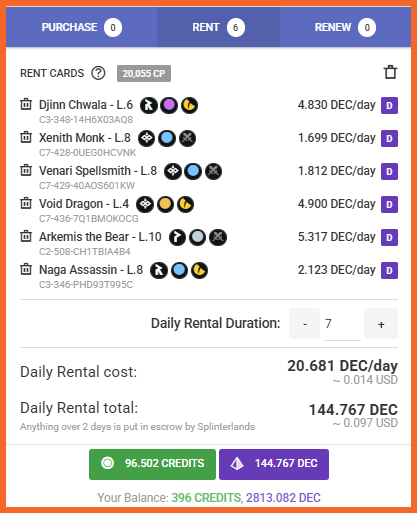Viewport: 417px width, 513px height.
Task: Open the Renew tab
Action: point(345,27)
